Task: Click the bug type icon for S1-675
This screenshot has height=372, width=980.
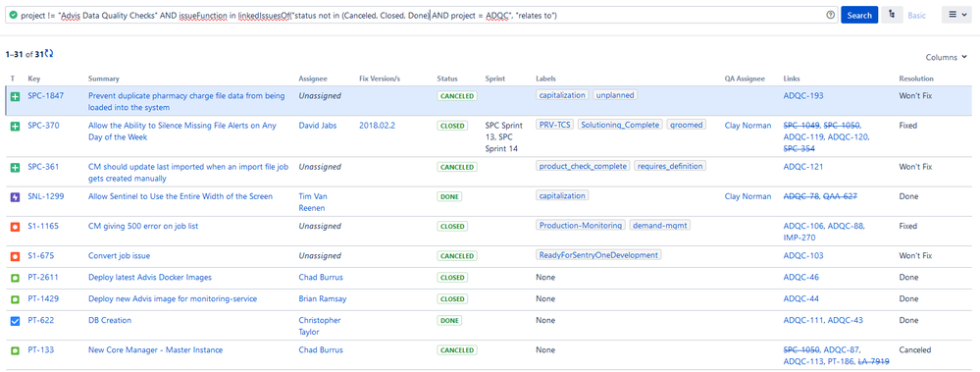Action: click(16, 256)
